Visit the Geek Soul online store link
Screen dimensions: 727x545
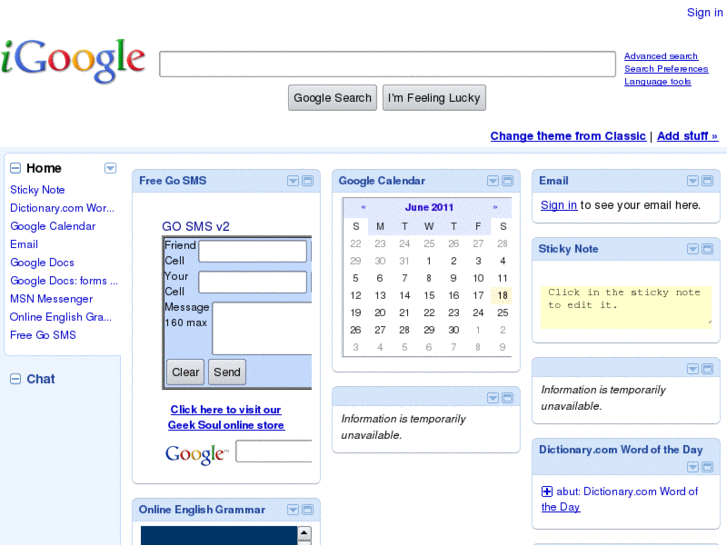[x=226, y=417]
